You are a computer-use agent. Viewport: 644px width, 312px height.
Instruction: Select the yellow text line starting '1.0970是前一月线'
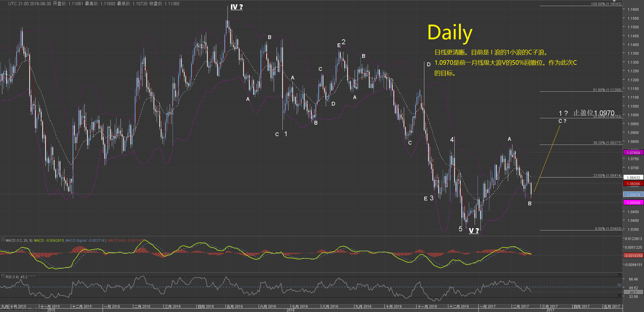506,63
